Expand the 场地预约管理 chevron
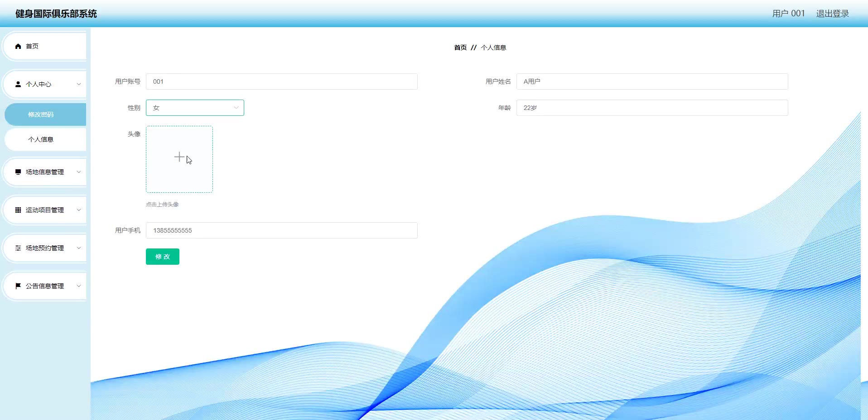 click(79, 248)
